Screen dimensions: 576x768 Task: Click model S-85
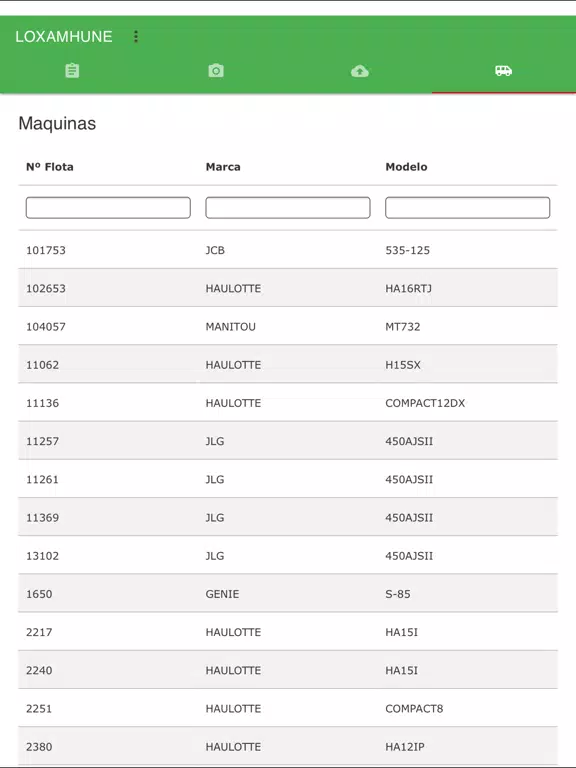click(x=398, y=594)
